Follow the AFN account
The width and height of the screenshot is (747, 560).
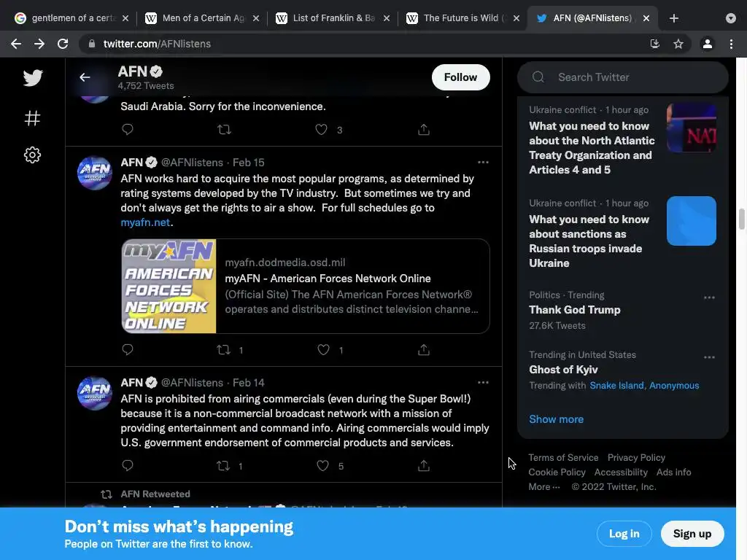pyautogui.click(x=460, y=77)
